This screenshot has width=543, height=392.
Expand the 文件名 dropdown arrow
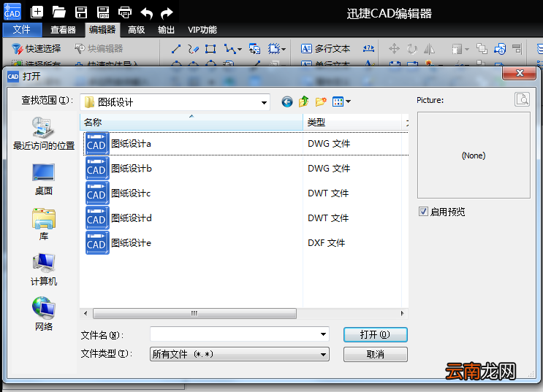[323, 334]
